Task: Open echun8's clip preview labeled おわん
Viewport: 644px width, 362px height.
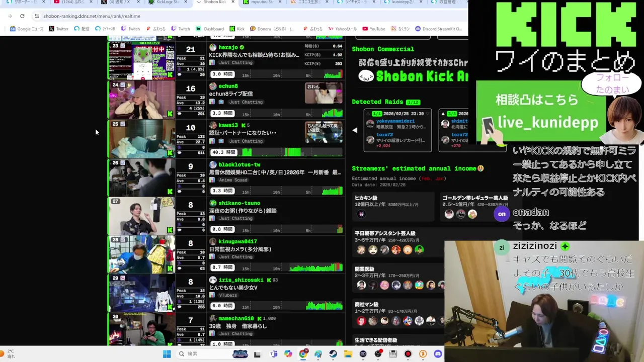Action: (x=324, y=94)
